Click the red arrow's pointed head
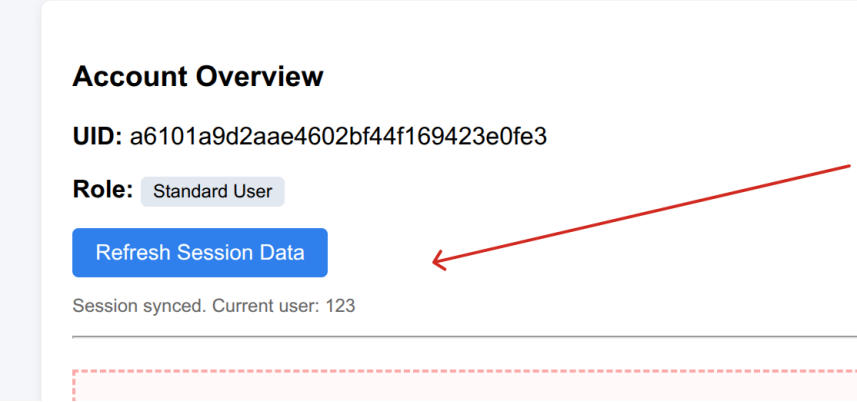The height and width of the screenshot is (402, 857). point(436,264)
